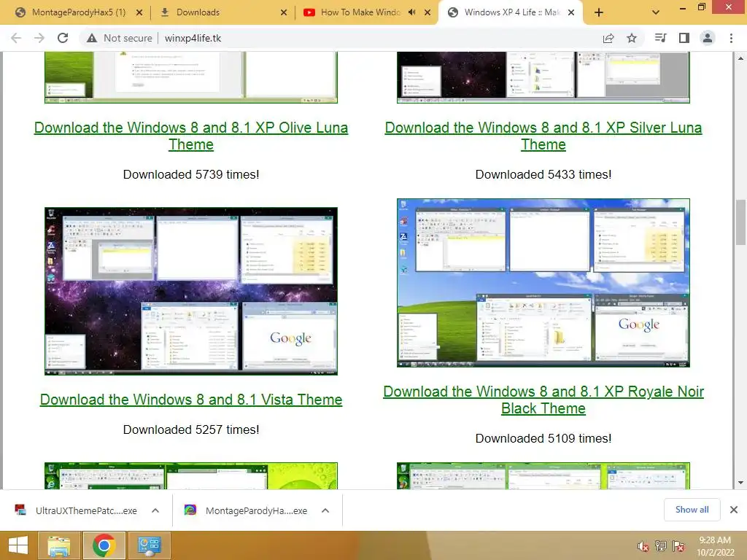Open the Action Center flag icon
The width and height of the screenshot is (747, 560).
(678, 546)
